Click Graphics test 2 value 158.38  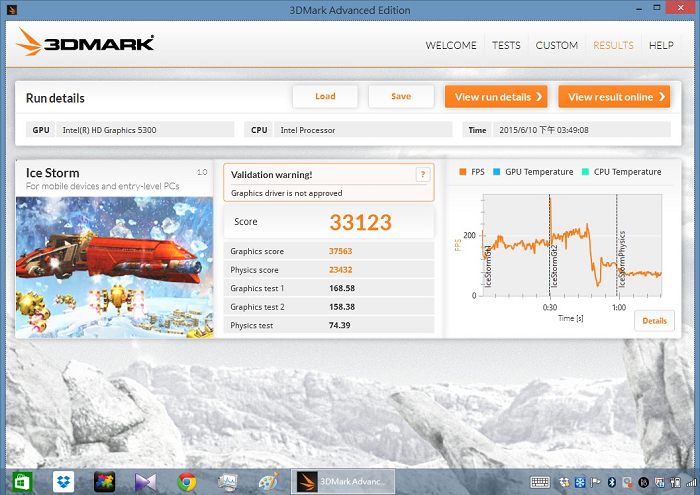pos(342,307)
